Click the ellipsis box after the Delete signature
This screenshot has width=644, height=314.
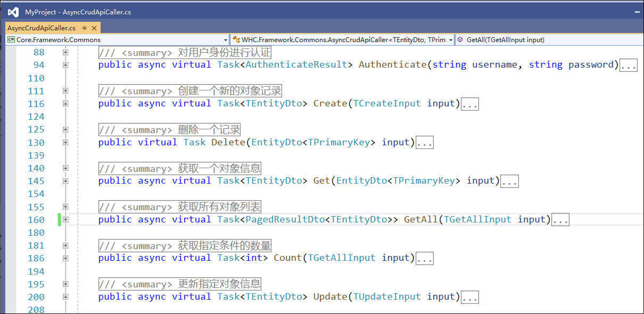[425, 143]
